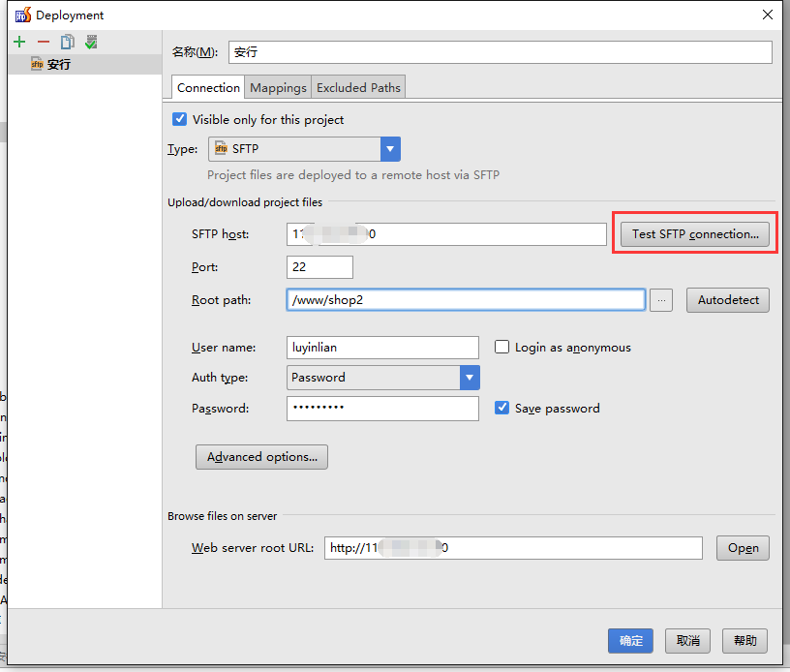Open the Type SFTP dropdown
This screenshot has height=672, width=790.
click(390, 149)
